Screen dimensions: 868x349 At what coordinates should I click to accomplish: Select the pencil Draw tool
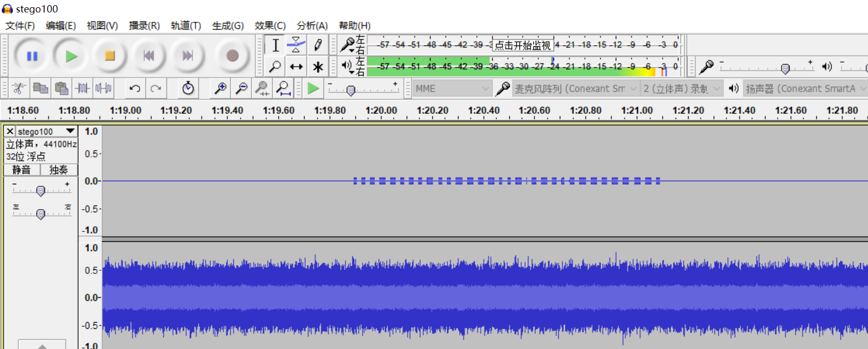(318, 45)
